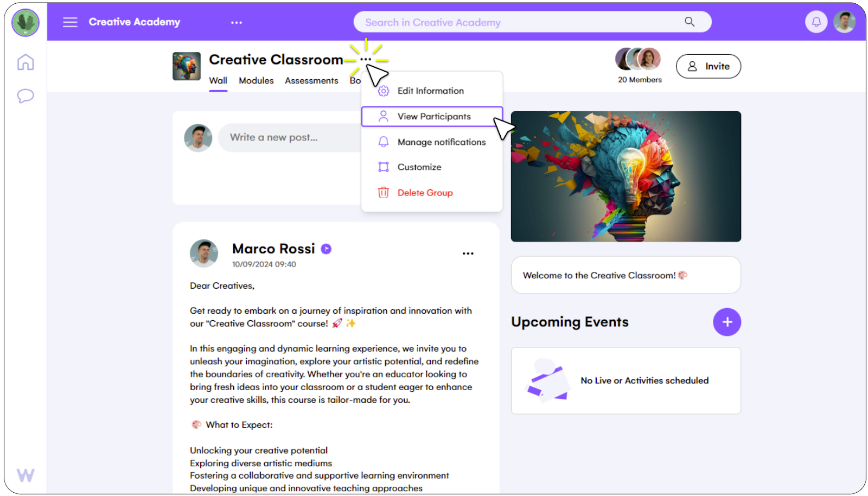Select View Participants menu entry
868x496 pixels.
pyautogui.click(x=432, y=117)
